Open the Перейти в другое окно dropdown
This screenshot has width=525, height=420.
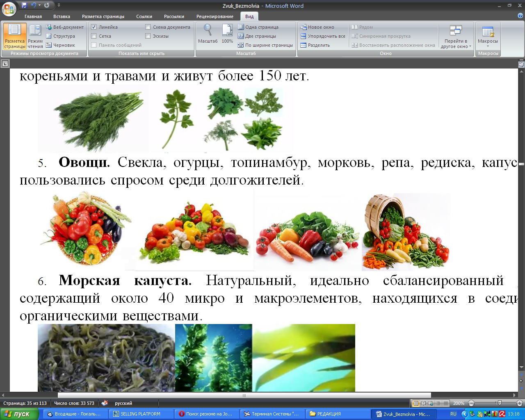(456, 37)
